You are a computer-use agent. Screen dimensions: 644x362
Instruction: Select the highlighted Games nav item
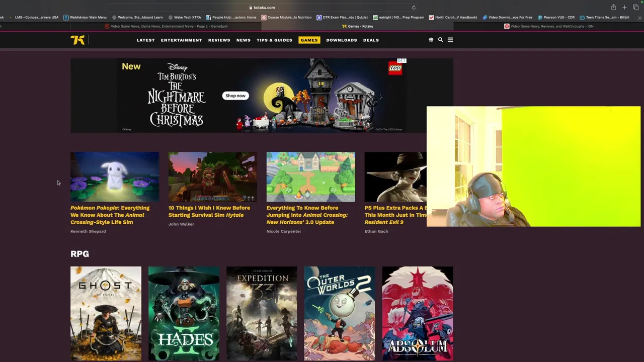309,40
